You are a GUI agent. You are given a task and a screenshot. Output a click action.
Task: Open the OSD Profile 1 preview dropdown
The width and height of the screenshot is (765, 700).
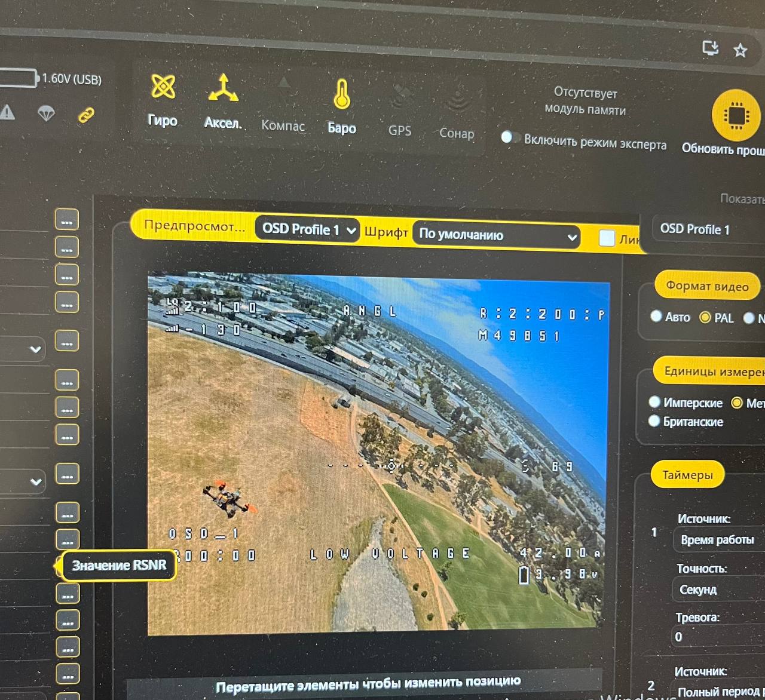[308, 229]
